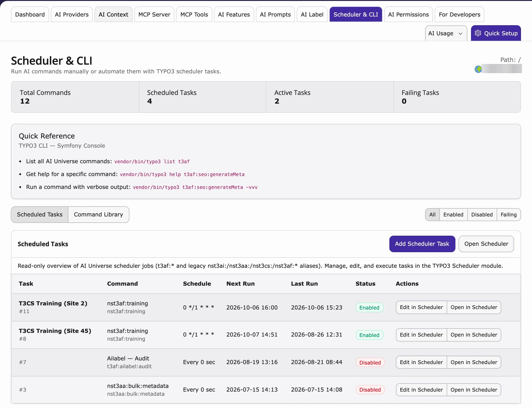Viewport: 532px width, 409px height.
Task: Go to MCP Server tab
Action: click(x=154, y=14)
